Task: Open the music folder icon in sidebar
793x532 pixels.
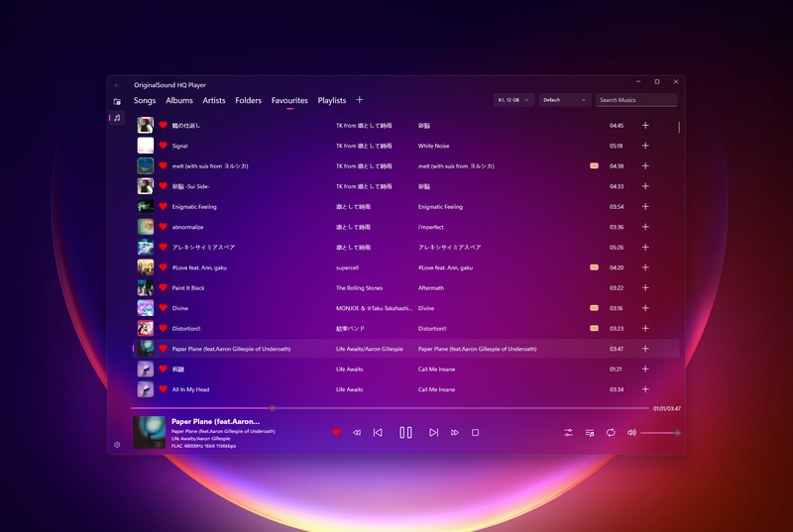Action: coord(117,102)
